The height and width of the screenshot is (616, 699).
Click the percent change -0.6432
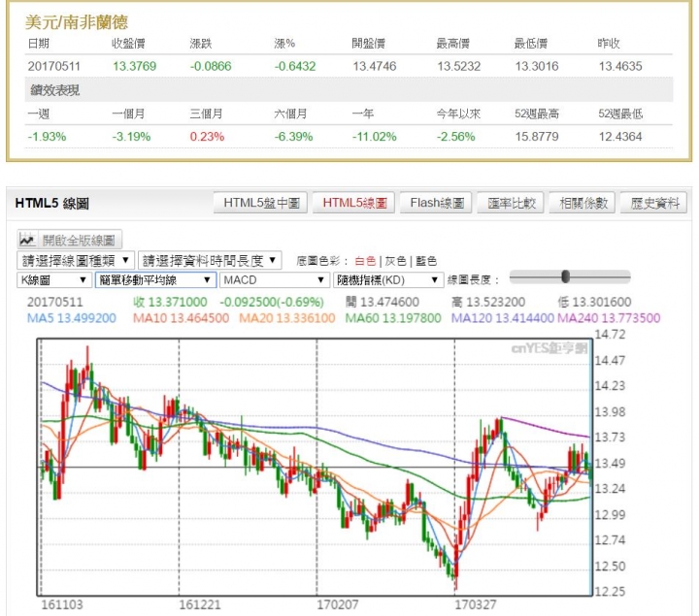pyautogui.click(x=295, y=66)
